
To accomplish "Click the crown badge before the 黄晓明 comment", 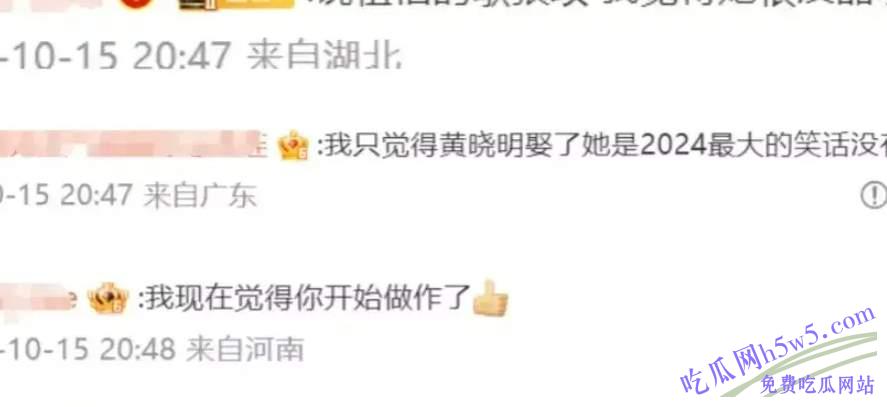I will point(294,147).
